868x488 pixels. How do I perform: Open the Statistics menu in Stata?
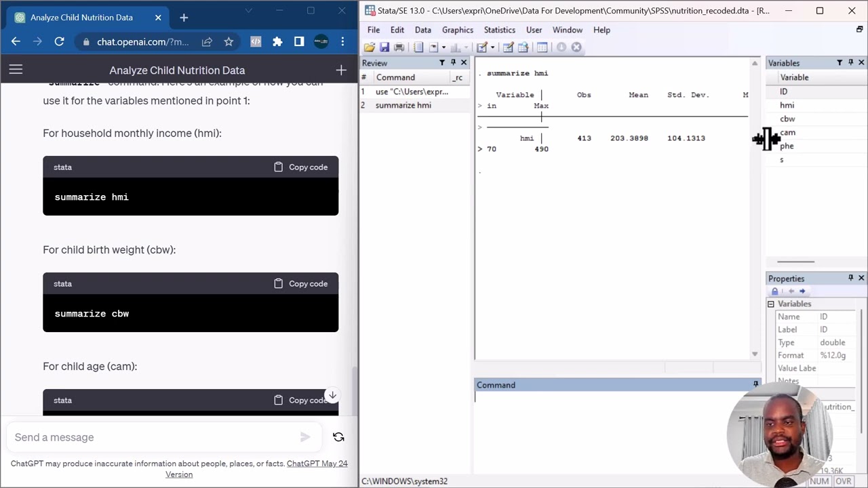[x=500, y=30]
